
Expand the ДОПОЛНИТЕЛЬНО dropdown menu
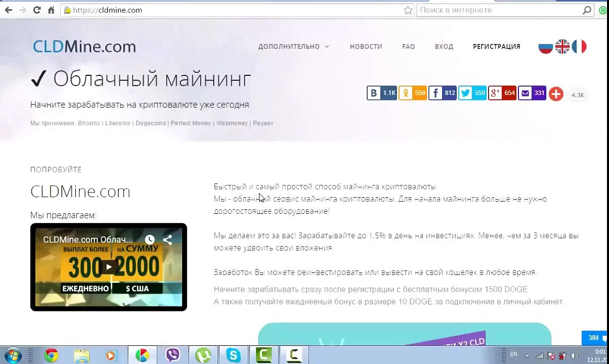[293, 47]
